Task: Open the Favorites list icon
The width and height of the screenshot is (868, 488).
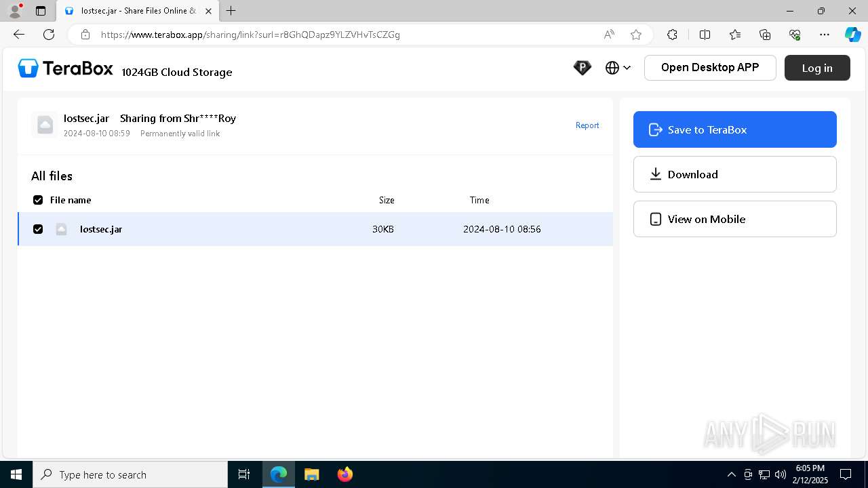Action: coord(735,35)
